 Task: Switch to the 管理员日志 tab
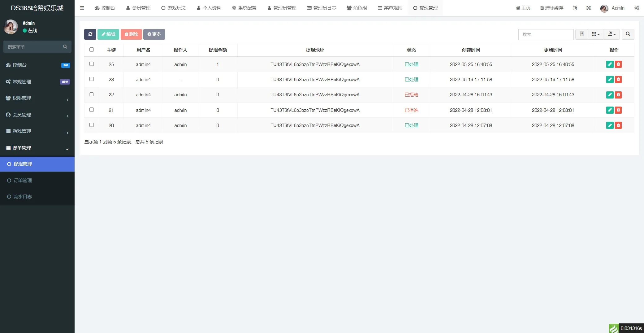pos(321,8)
